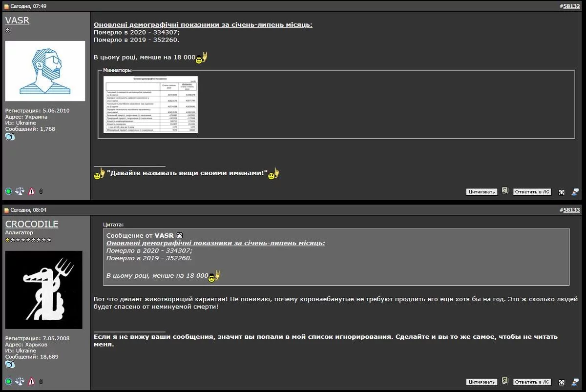
Task: Click the person speech-bubble icon on VASR's post
Action: 575,192
